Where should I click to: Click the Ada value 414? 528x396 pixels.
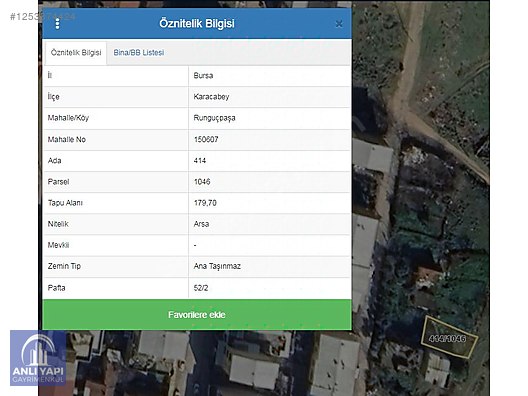click(x=200, y=161)
